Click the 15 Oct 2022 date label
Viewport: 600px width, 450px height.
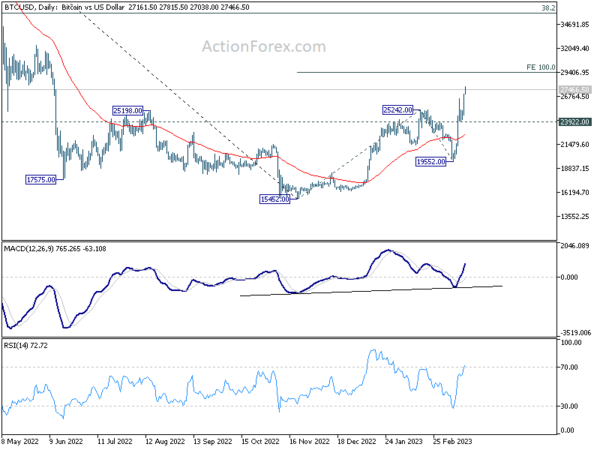pos(261,442)
